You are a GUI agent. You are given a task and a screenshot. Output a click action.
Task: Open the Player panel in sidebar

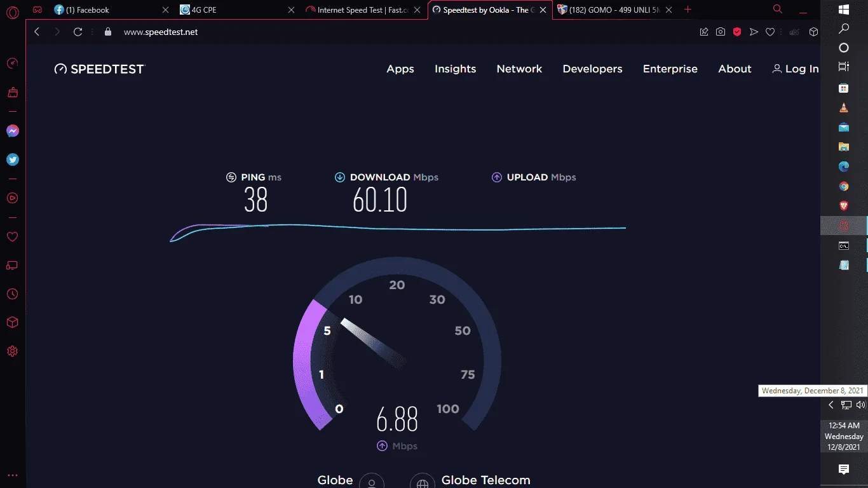12,198
